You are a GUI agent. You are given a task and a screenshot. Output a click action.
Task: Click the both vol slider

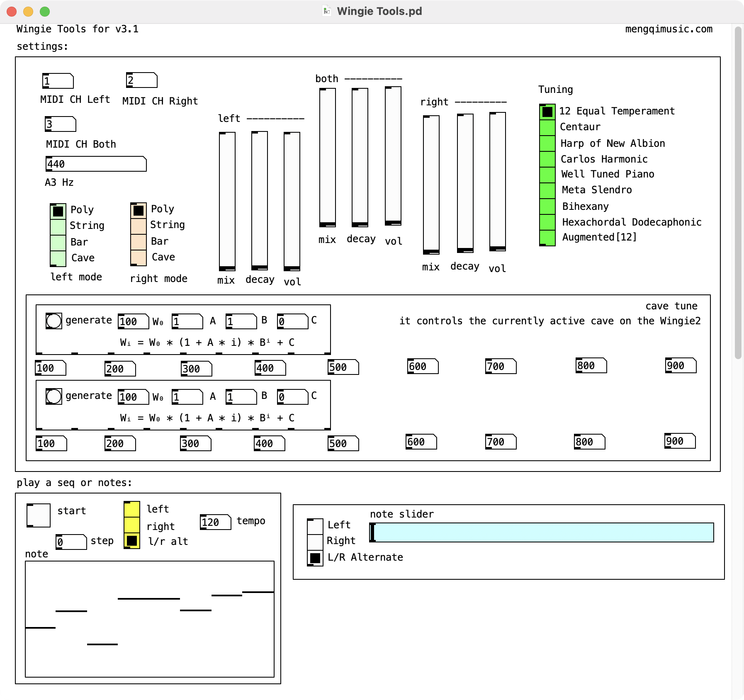coord(393,156)
